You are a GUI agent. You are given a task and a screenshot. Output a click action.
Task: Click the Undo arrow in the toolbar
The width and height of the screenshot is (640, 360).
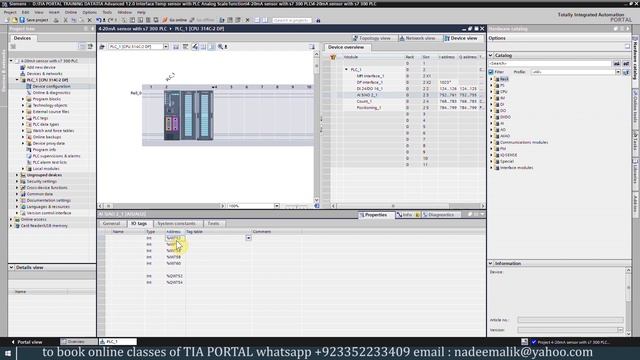click(99, 20)
